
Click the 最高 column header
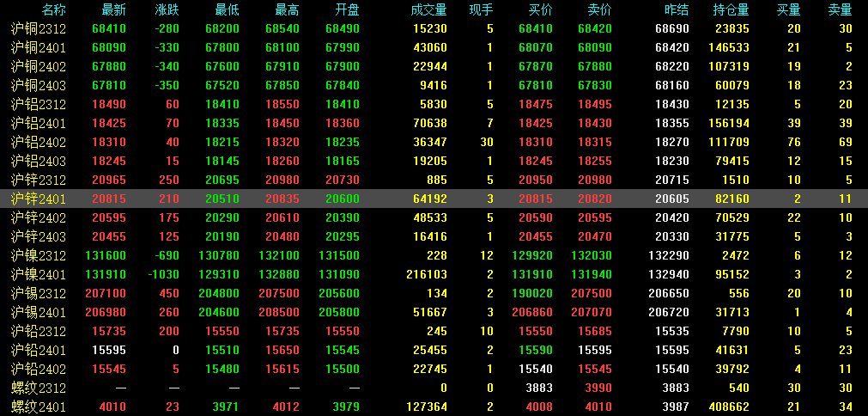[288, 9]
